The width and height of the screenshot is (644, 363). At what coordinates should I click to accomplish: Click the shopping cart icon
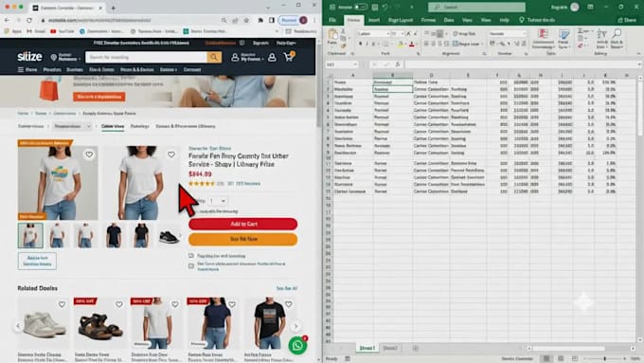pos(289,57)
